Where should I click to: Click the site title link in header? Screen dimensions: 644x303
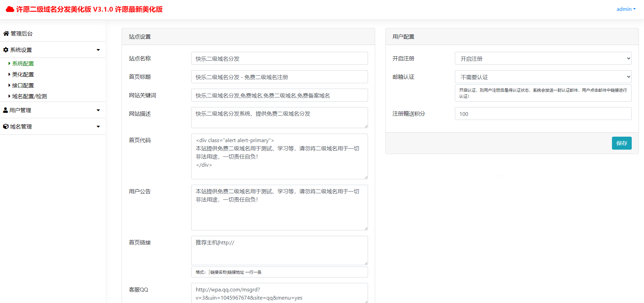(x=89, y=9)
